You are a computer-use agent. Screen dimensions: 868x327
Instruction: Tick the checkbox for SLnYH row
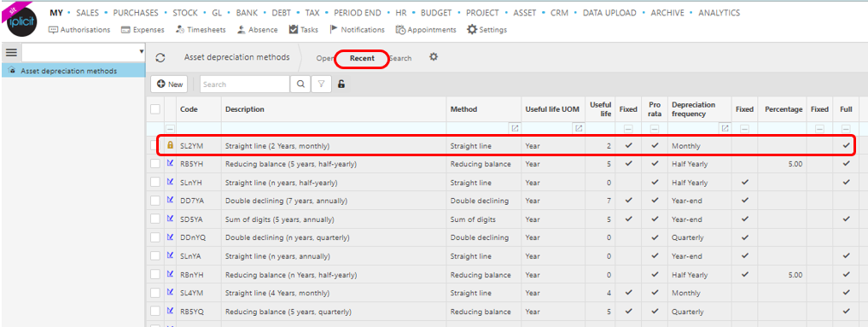(155, 182)
